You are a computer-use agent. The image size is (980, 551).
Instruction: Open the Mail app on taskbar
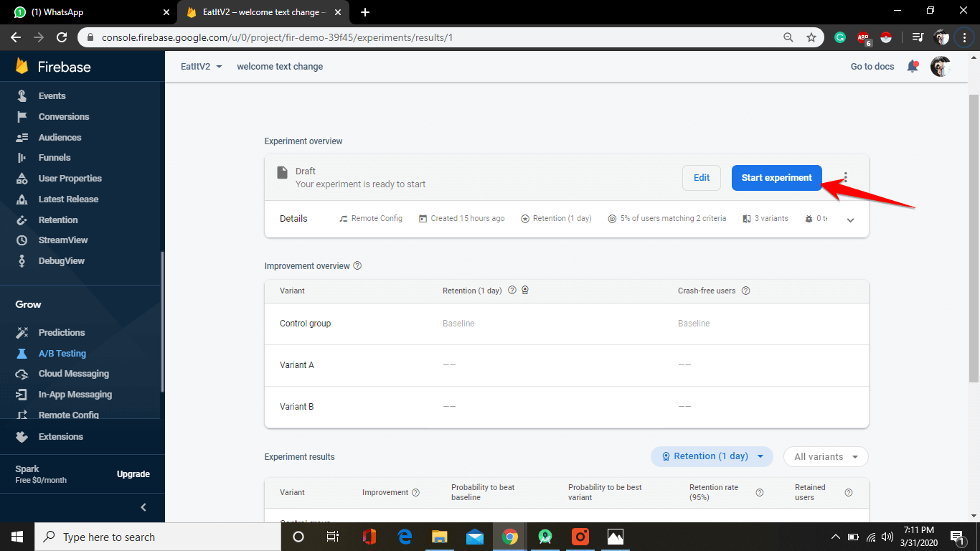(475, 537)
